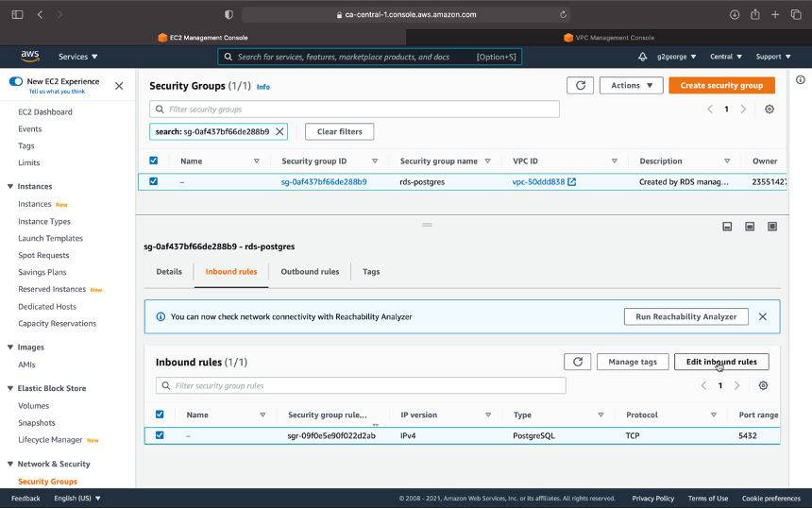The image size is (812, 509).
Task: Set details panel to half height
Action: point(750,227)
